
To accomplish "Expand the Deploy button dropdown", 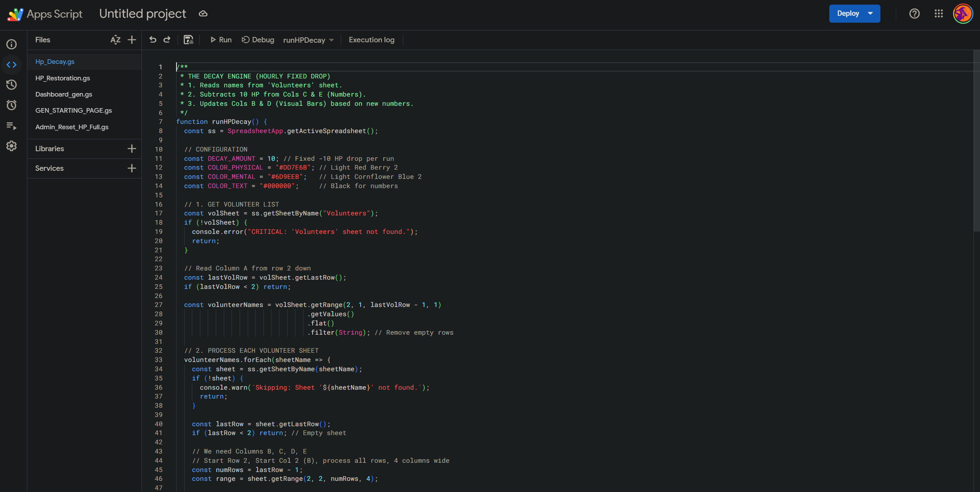I will click(x=870, y=13).
